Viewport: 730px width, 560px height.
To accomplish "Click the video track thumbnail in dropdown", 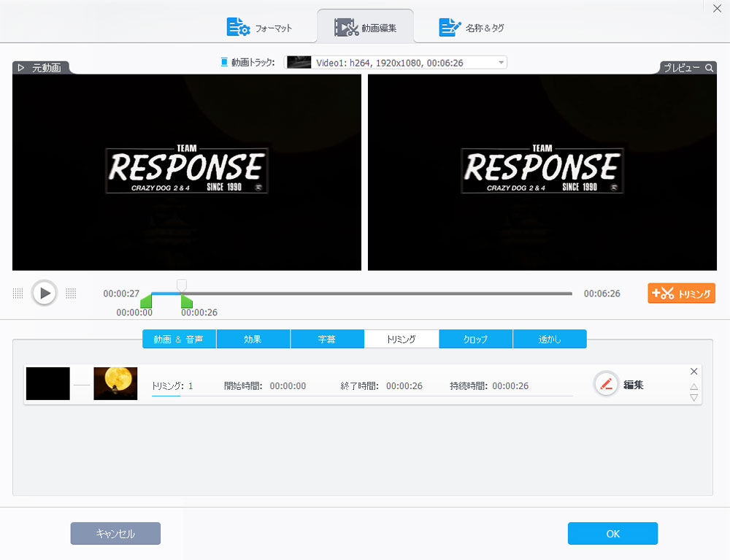I will coord(299,62).
